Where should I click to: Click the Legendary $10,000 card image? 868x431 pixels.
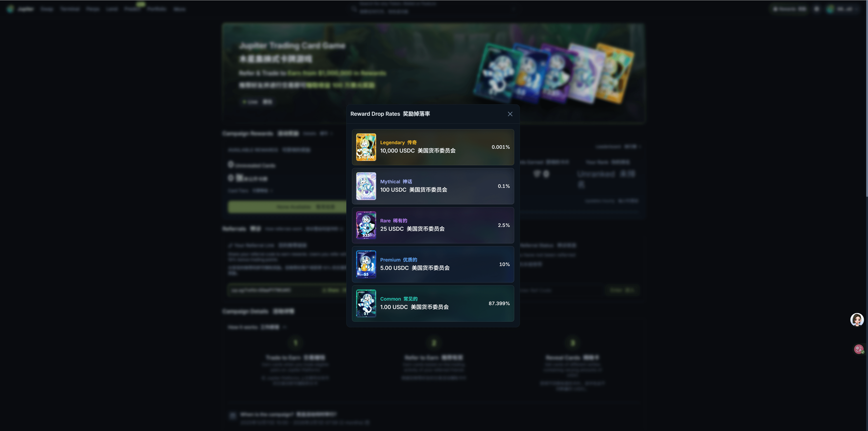(x=366, y=147)
